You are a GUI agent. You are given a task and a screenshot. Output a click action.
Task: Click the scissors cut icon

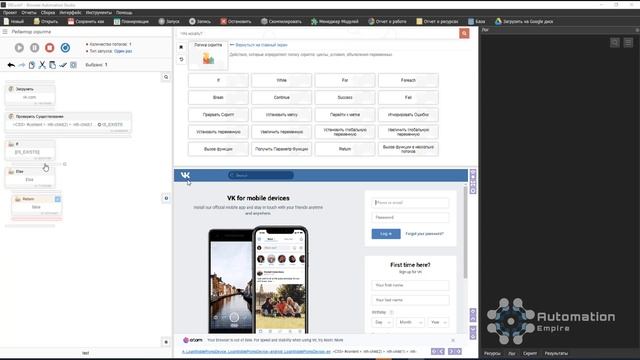pos(42,65)
